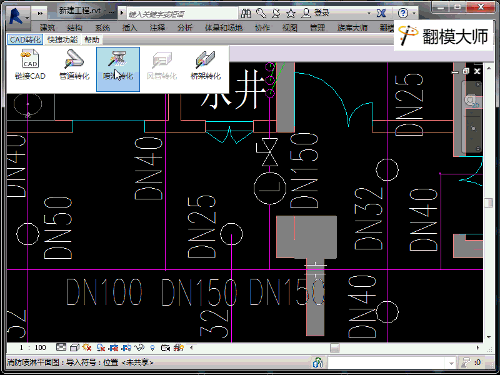Select the 快捷功能 sub-tab
The height and width of the screenshot is (375, 500).
point(62,40)
